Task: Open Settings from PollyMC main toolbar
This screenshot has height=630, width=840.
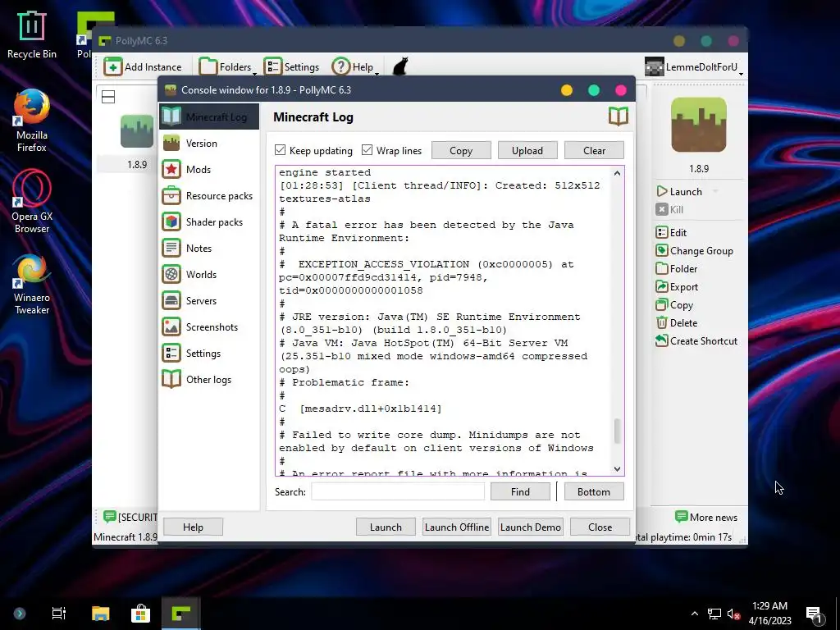Action: click(x=291, y=67)
